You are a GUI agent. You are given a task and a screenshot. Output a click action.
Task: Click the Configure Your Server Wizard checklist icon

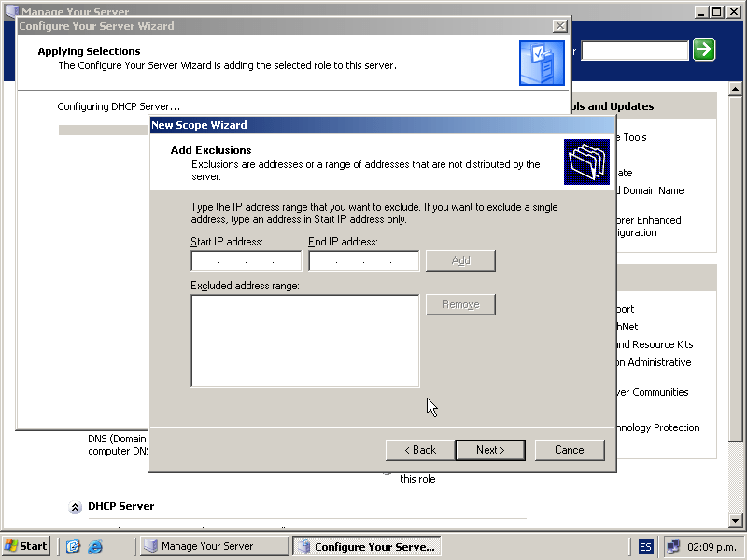[x=542, y=63]
